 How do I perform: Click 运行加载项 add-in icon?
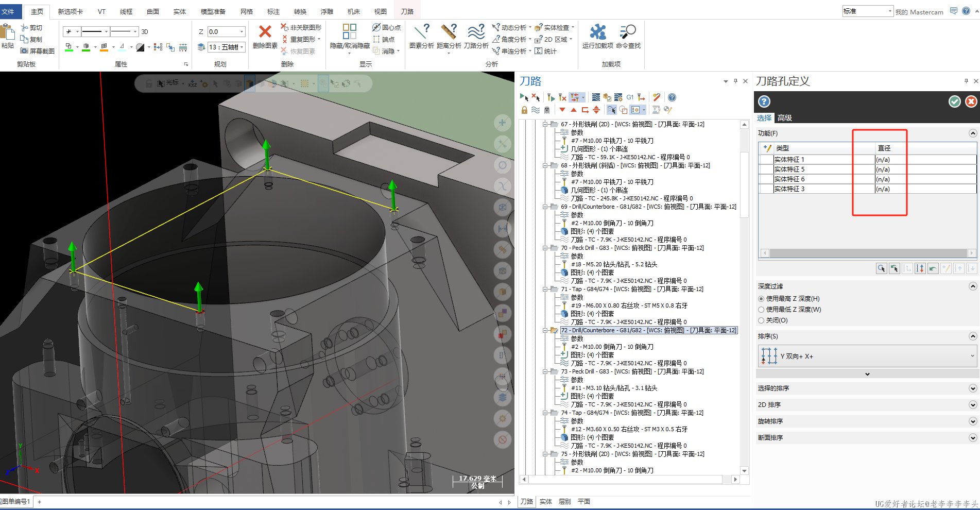pyautogui.click(x=598, y=32)
